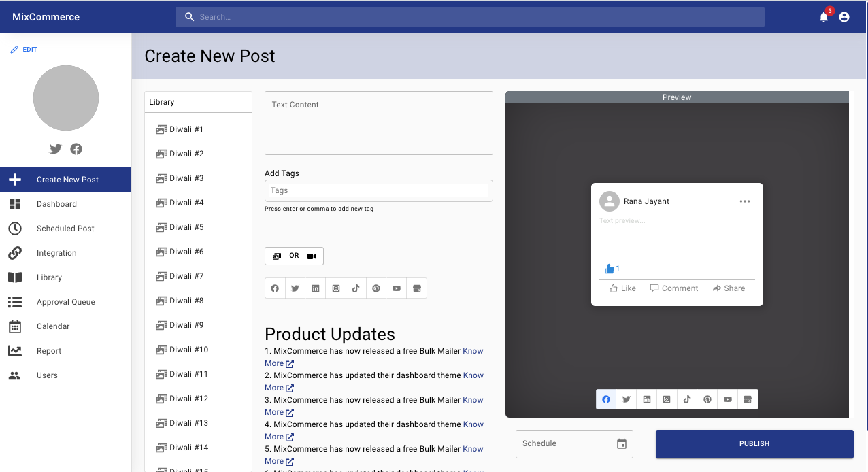Choose image gallery upload icon beside OR
The width and height of the screenshot is (868, 472).
(x=277, y=256)
